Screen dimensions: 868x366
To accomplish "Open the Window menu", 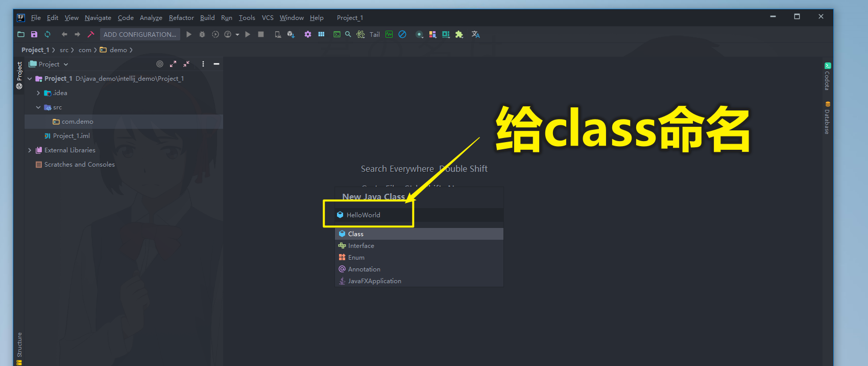I will 292,17.
